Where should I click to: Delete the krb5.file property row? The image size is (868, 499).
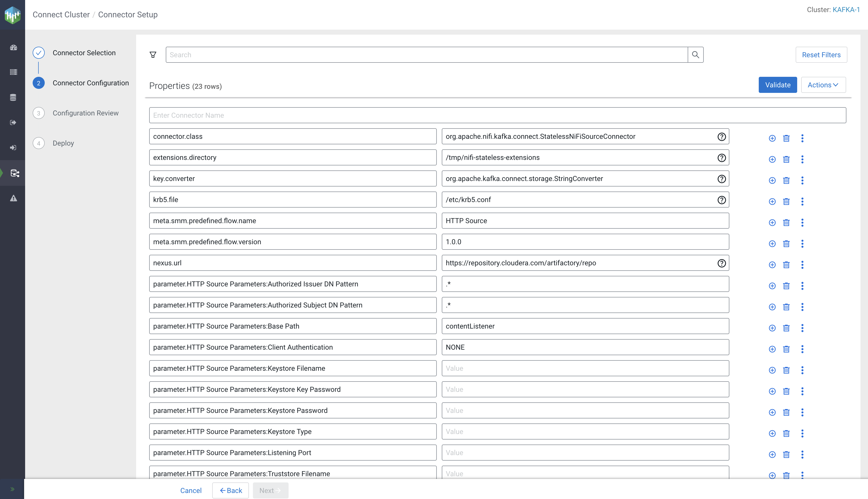pos(786,202)
